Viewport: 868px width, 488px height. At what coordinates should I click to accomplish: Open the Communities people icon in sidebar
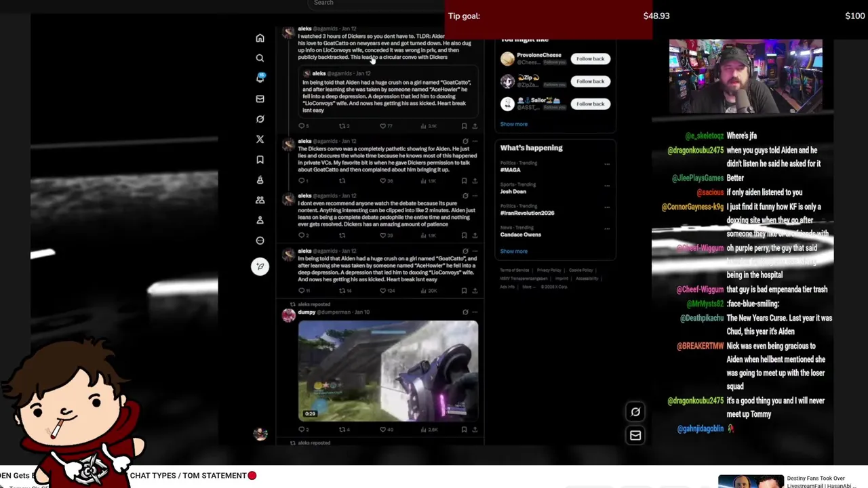click(260, 201)
